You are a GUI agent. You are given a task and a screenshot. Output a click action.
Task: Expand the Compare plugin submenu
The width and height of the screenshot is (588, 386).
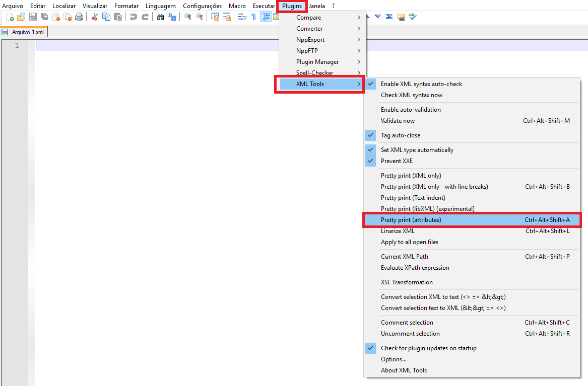pos(322,18)
